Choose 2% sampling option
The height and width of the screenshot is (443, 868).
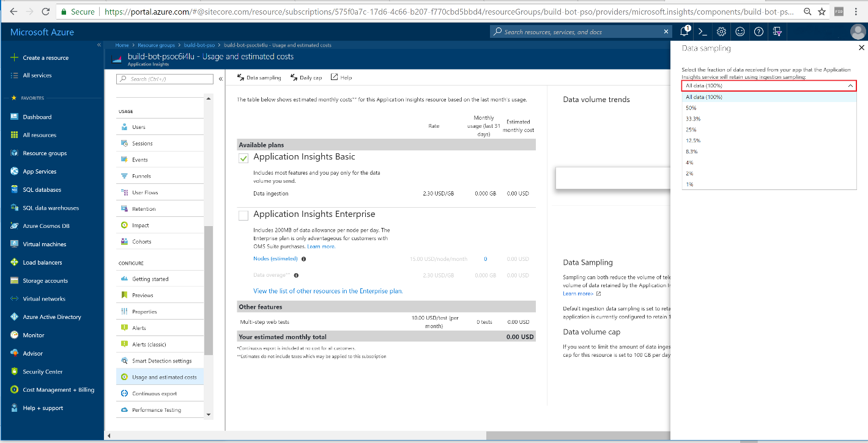(x=769, y=174)
